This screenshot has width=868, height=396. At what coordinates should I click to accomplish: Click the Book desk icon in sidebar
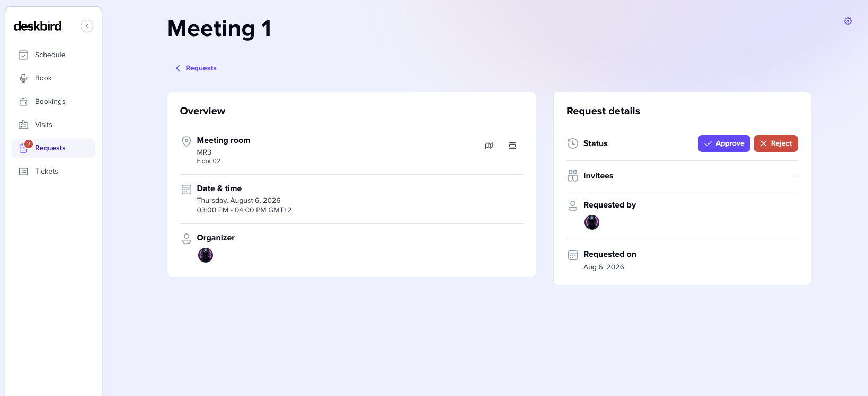pyautogui.click(x=23, y=78)
